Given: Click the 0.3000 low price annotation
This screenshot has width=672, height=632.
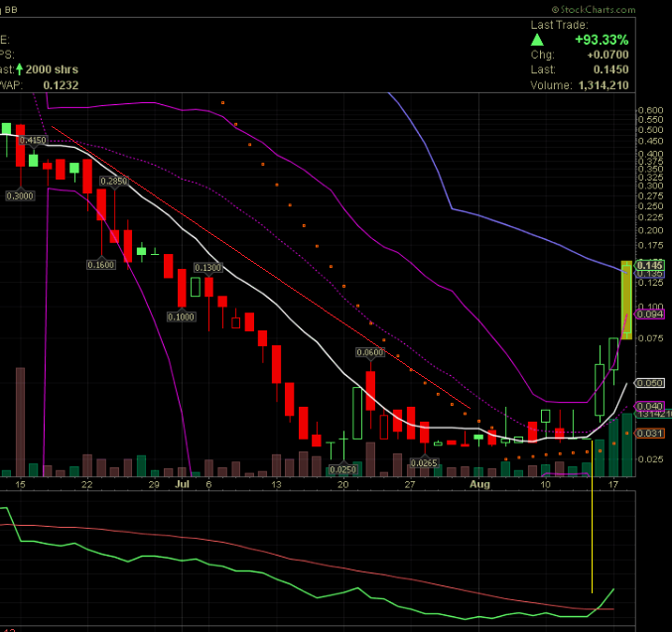Looking at the screenshot, I should (20, 196).
